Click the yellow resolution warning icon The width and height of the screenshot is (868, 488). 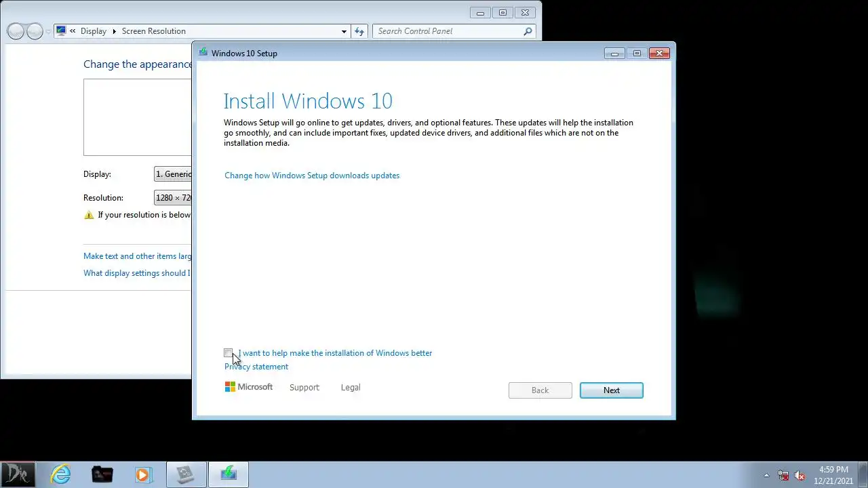[89, 215]
